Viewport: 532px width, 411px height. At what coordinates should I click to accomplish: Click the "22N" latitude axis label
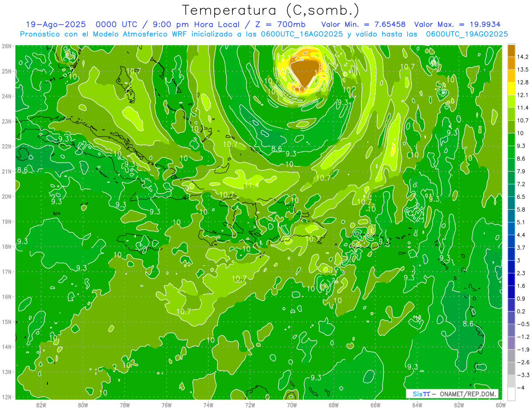6,146
